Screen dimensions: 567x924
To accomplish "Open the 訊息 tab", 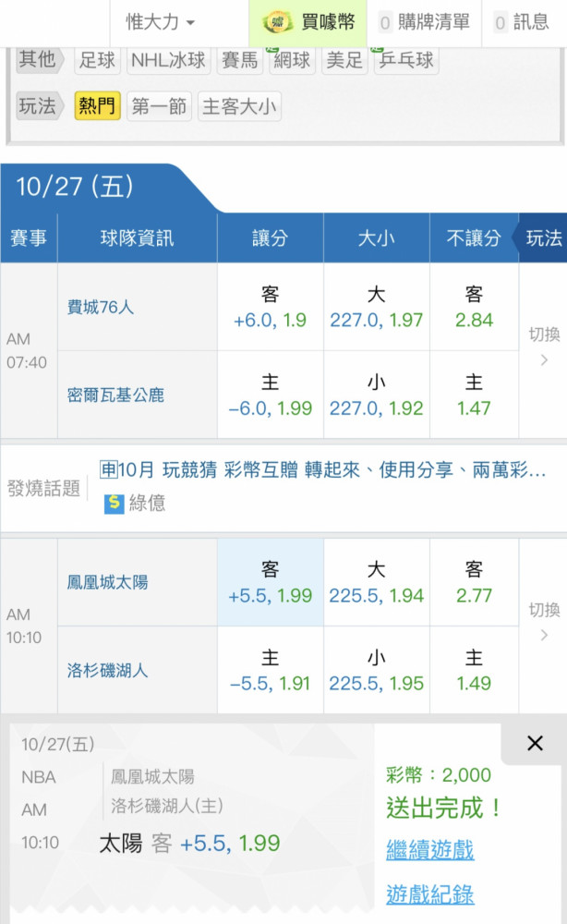I will (523, 22).
